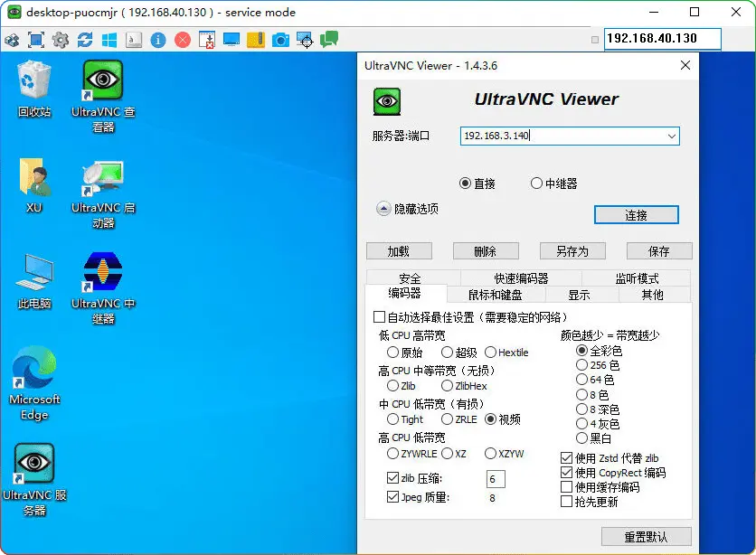756x555 pixels.
Task: Click the server address field with 192.168.3.140
Action: tap(570, 136)
